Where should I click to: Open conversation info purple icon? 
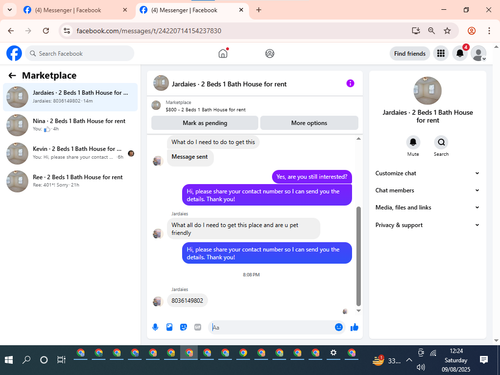[350, 83]
